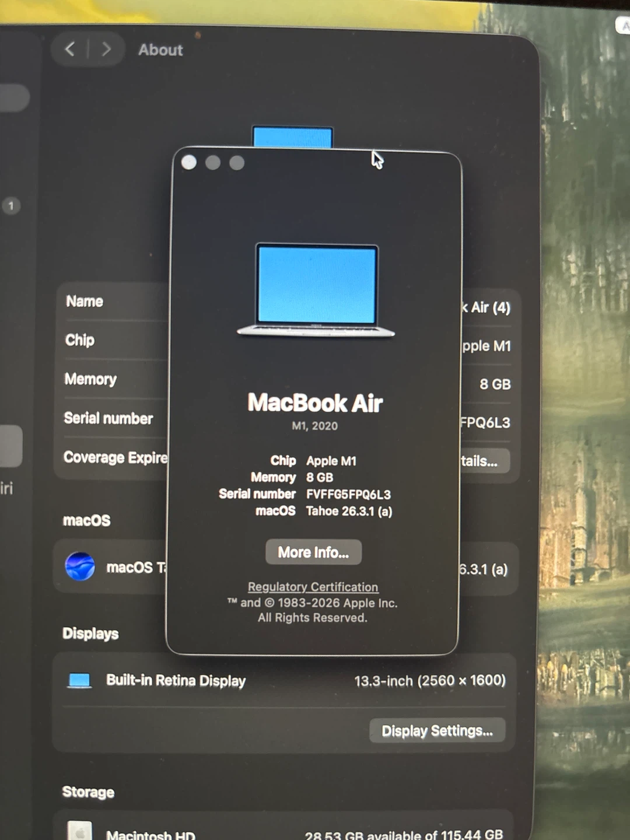630x840 pixels.
Task: Select the Tahoe 26.3.1 (a) version text
Action: tap(349, 511)
